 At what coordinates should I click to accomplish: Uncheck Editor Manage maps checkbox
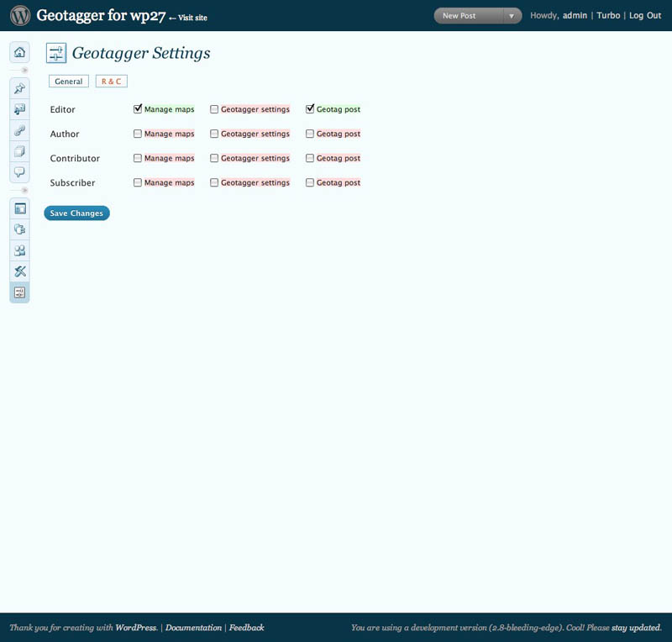click(138, 109)
